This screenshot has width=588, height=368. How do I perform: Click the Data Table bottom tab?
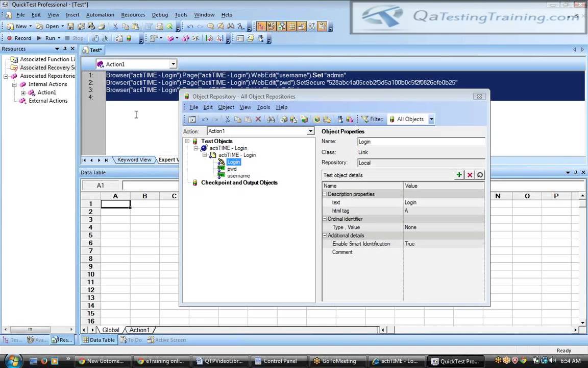coord(99,340)
